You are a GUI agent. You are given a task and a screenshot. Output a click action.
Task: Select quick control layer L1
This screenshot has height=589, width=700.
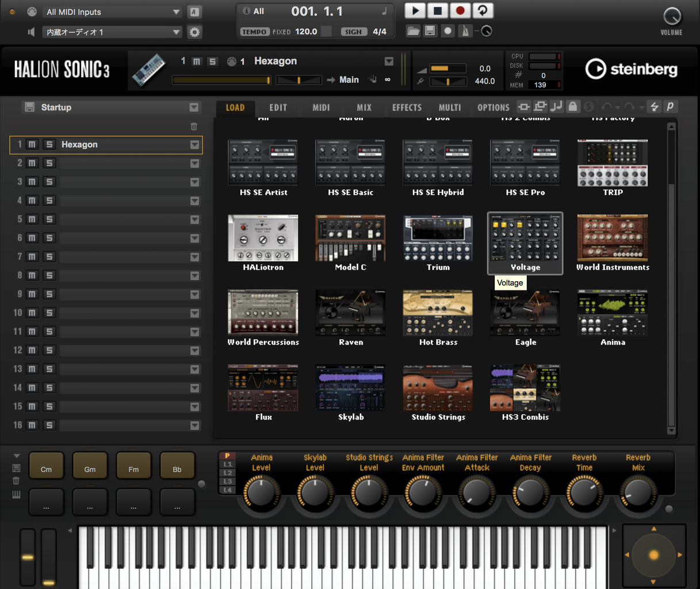coord(228,464)
